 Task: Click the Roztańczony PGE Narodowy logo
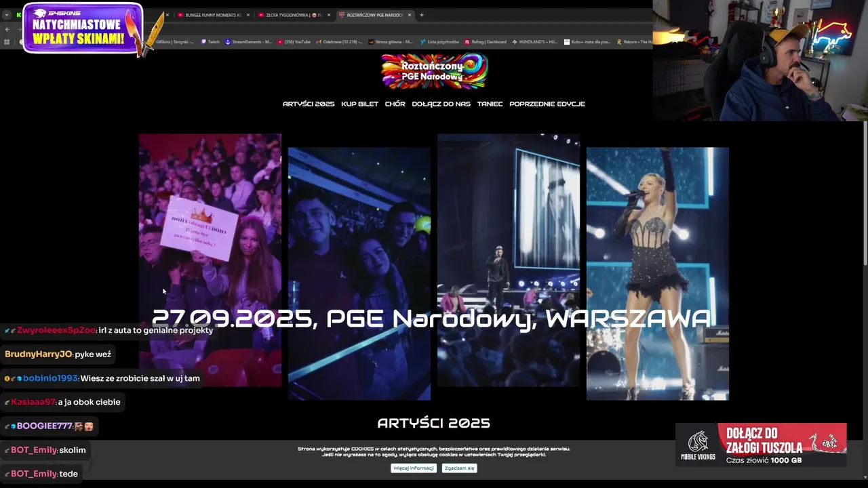click(434, 71)
